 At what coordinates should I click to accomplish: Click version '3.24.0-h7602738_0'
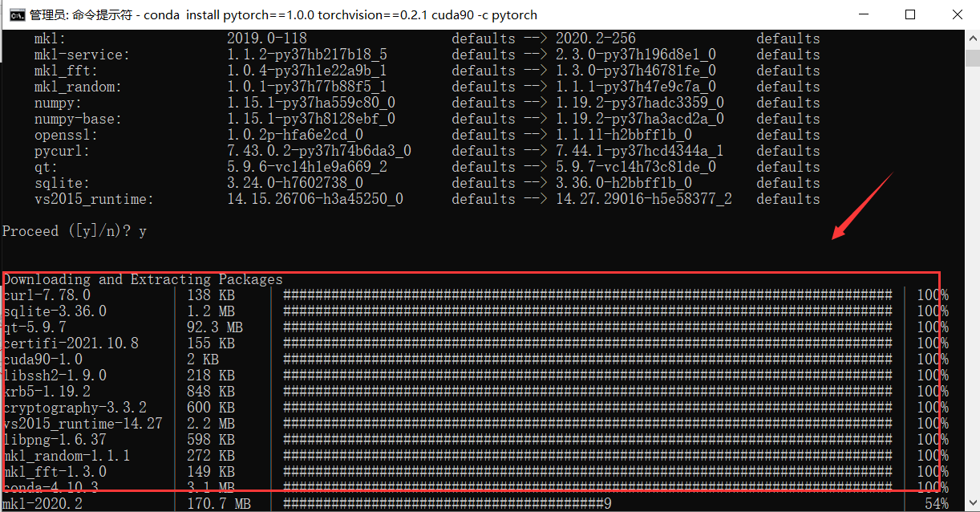tap(295, 183)
